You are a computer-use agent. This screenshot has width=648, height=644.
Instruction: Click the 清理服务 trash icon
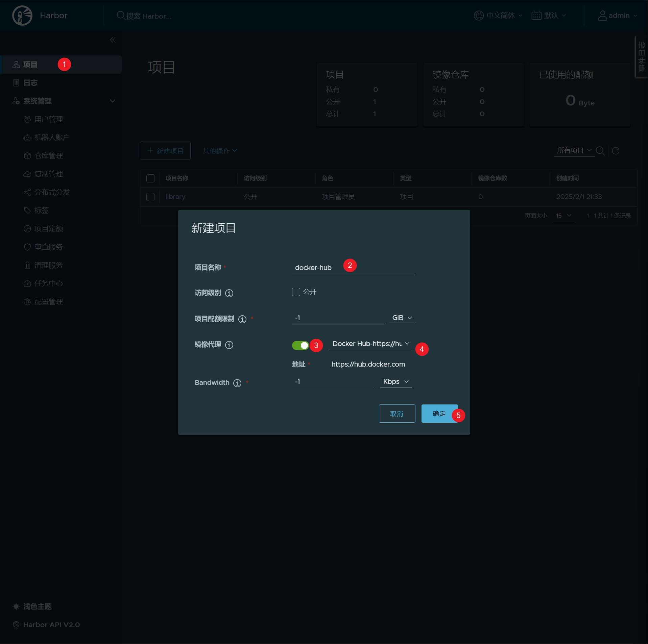tap(27, 265)
